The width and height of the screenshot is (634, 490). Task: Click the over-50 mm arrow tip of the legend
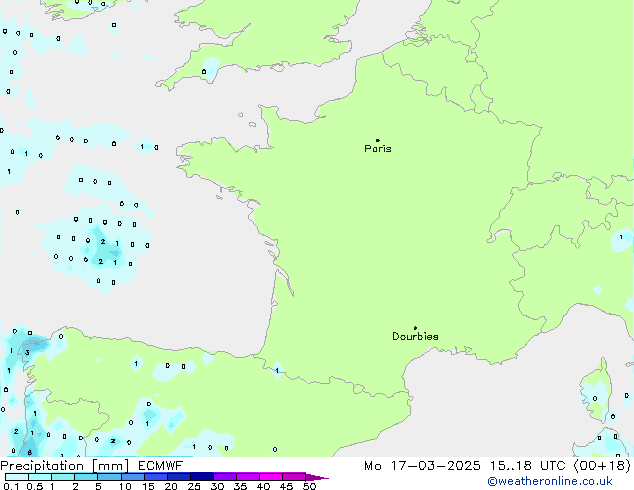click(x=317, y=477)
